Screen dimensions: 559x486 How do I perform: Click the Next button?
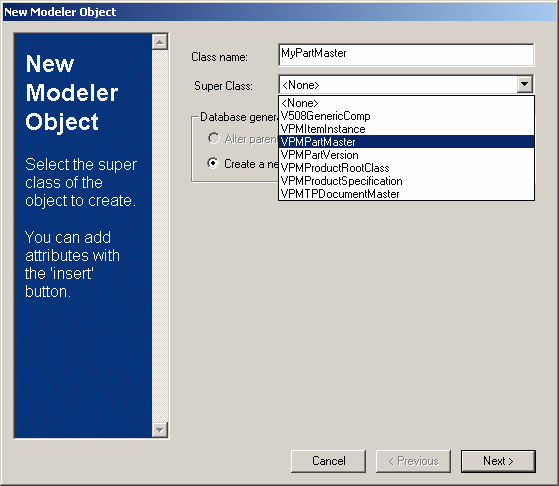[x=498, y=461]
